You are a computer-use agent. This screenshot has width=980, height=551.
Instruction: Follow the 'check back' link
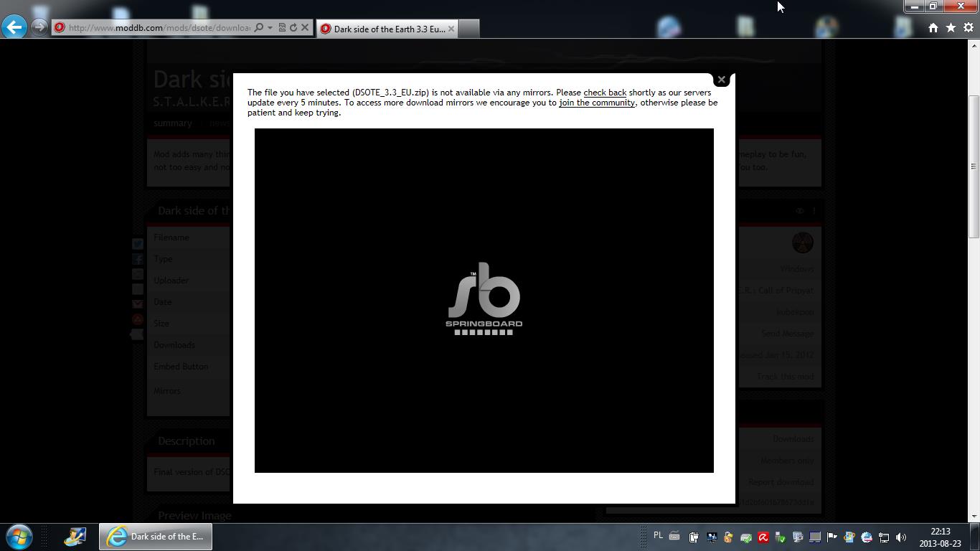pyautogui.click(x=605, y=93)
